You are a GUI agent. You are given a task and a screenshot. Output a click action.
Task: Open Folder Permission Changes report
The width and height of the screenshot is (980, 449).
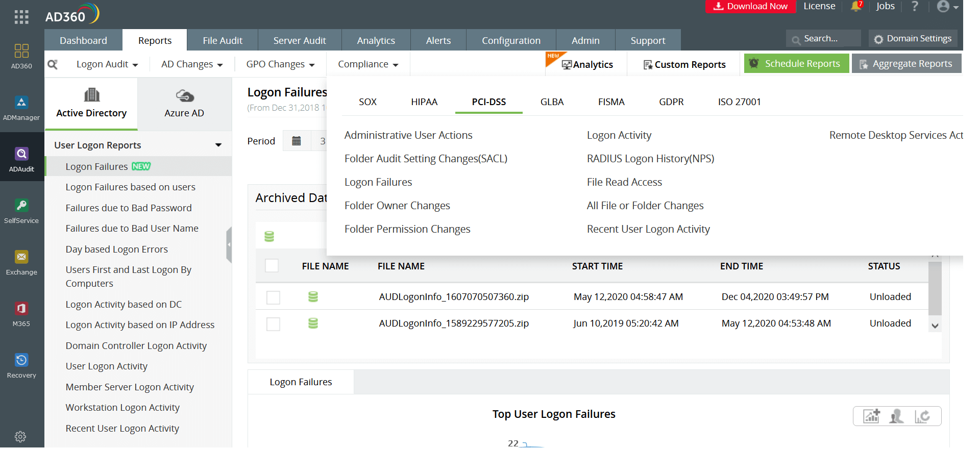(x=407, y=229)
